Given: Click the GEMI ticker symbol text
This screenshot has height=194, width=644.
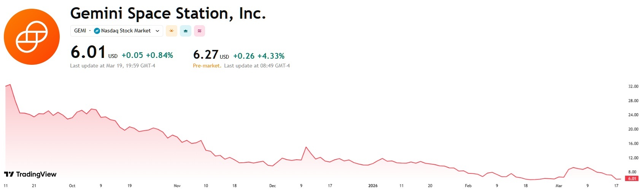Looking at the screenshot, I should [80, 31].
